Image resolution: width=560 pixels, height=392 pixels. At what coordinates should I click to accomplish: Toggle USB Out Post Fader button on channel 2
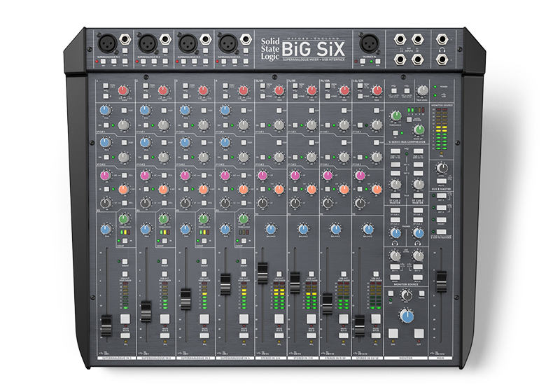point(164,274)
